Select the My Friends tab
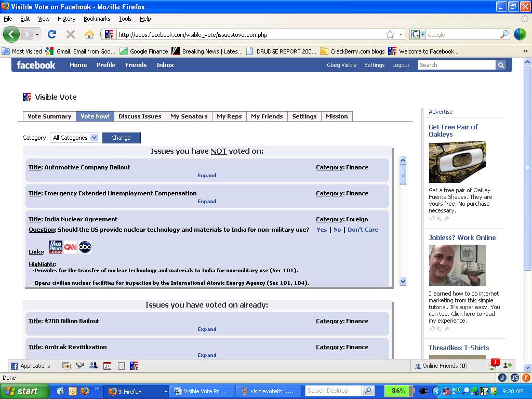The height and width of the screenshot is (399, 532). (267, 116)
